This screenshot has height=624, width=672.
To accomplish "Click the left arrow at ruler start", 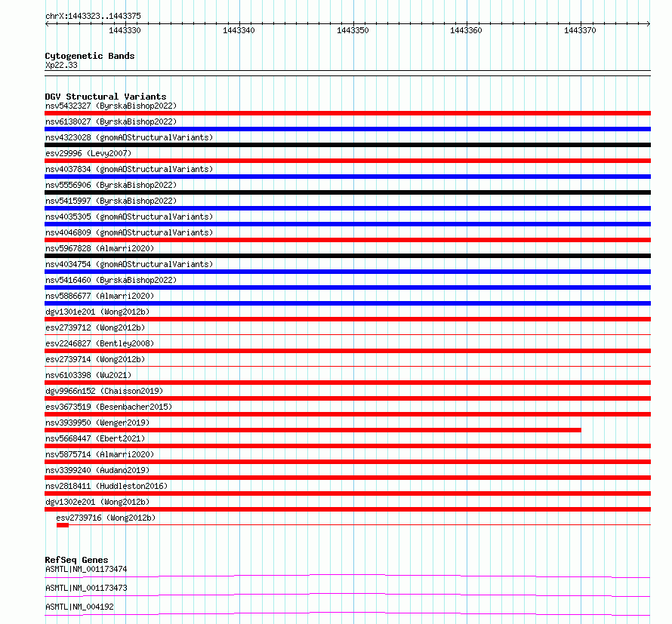I will point(47,24).
